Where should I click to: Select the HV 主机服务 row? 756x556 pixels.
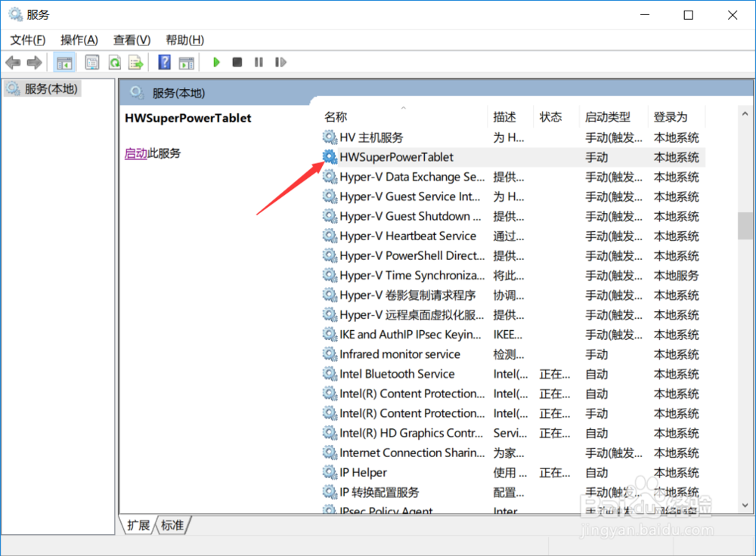pyautogui.click(x=512, y=137)
